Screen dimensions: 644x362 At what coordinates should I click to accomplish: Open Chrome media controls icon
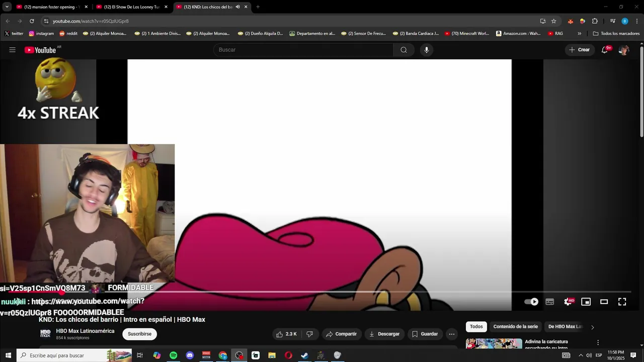pos(613,21)
